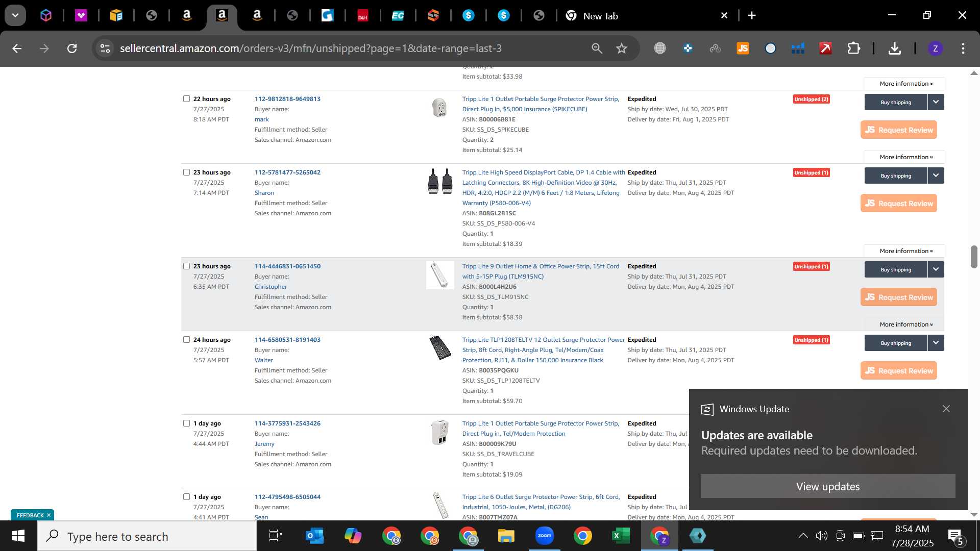Click the page vertical scrollbar thumb
Image resolution: width=980 pixels, height=551 pixels.
point(974,257)
